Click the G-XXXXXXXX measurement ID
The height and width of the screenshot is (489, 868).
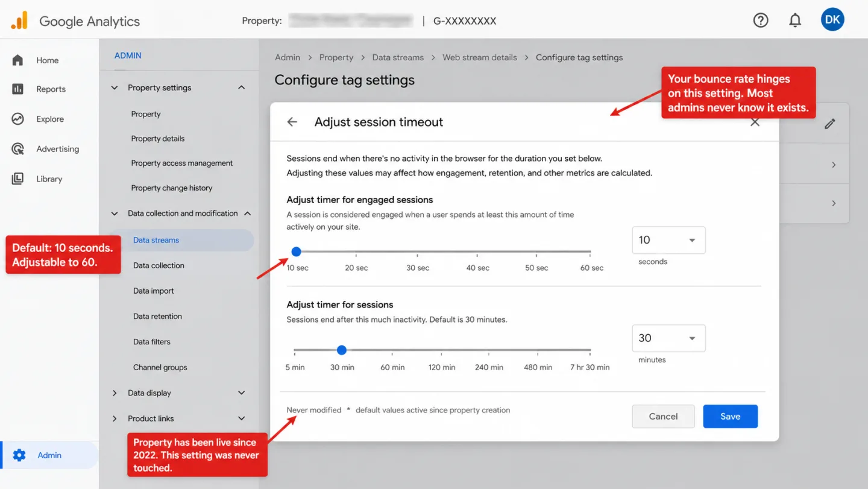(465, 21)
